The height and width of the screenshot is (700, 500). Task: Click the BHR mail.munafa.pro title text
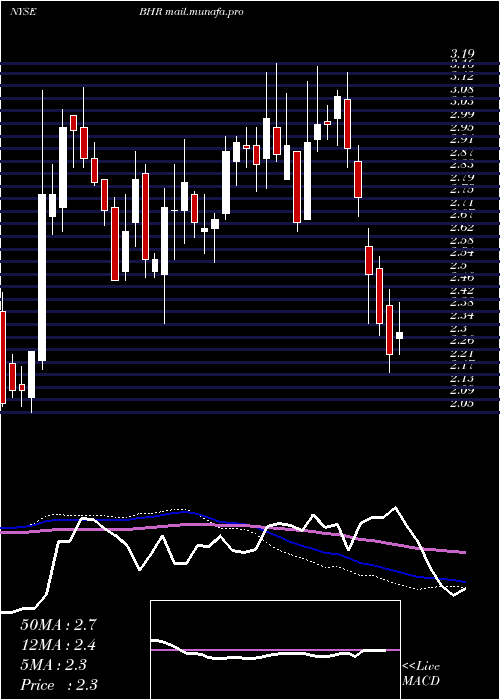click(x=191, y=12)
